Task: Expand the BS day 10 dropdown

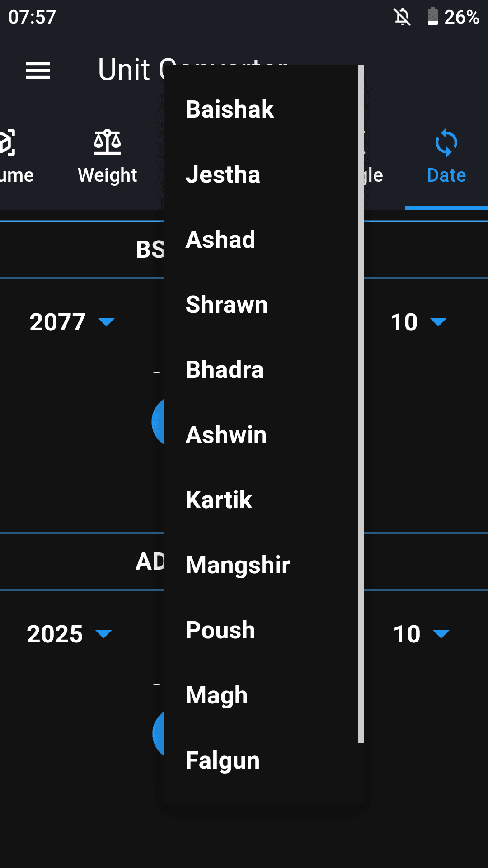Action: pyautogui.click(x=419, y=322)
